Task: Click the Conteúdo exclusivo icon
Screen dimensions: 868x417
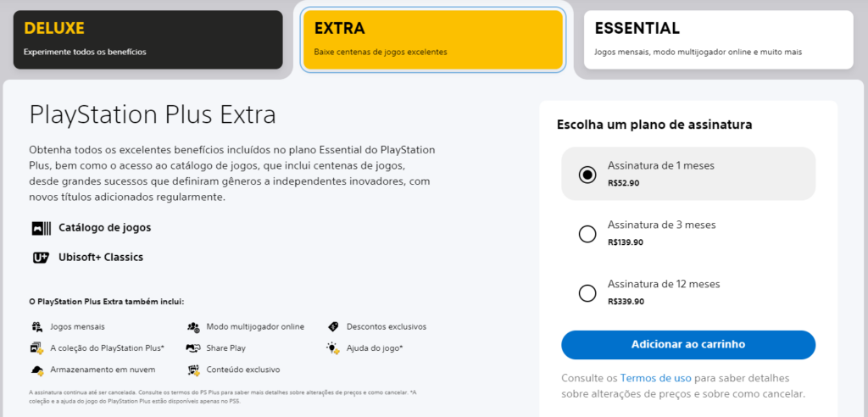Action: click(x=193, y=370)
